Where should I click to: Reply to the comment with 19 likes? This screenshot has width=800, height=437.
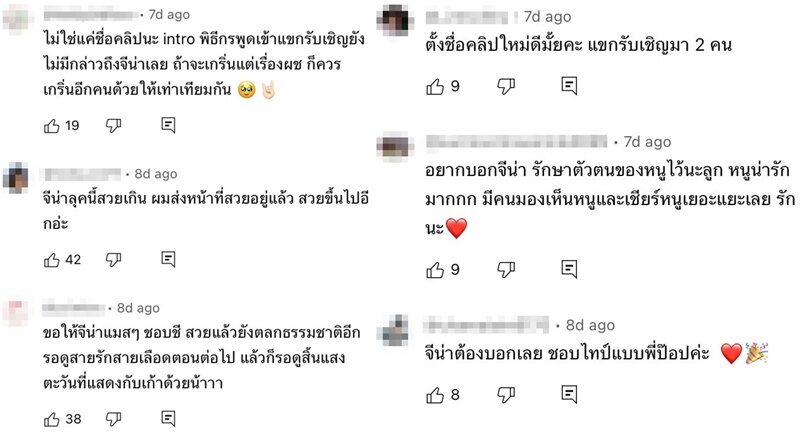(x=168, y=125)
